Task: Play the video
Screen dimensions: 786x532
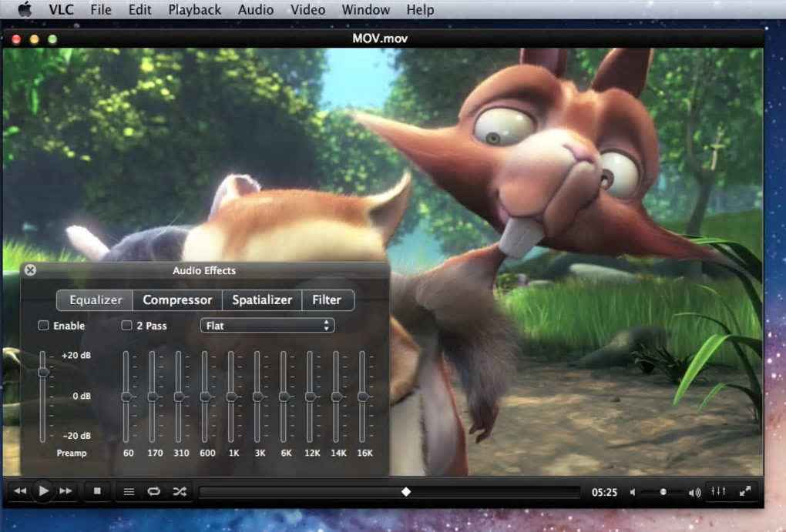Action: click(x=44, y=491)
